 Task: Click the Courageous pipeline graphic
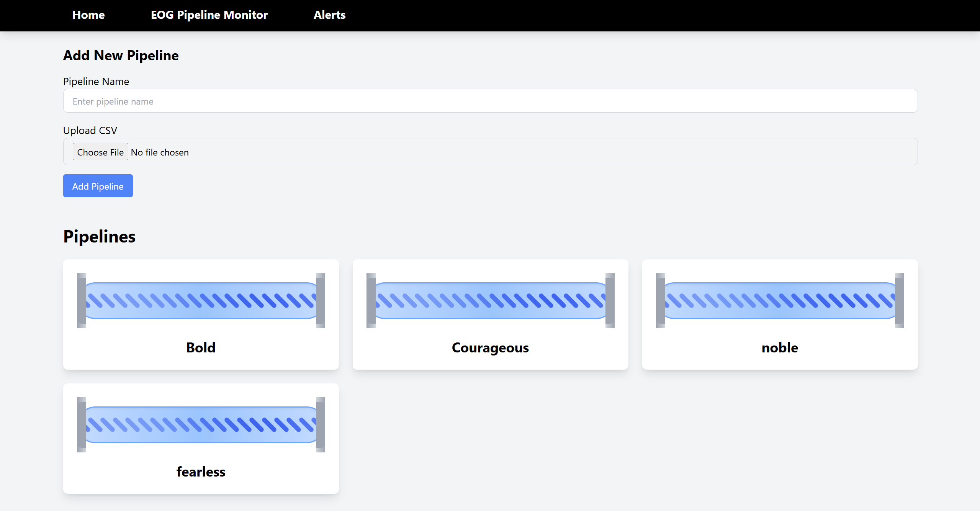point(490,301)
